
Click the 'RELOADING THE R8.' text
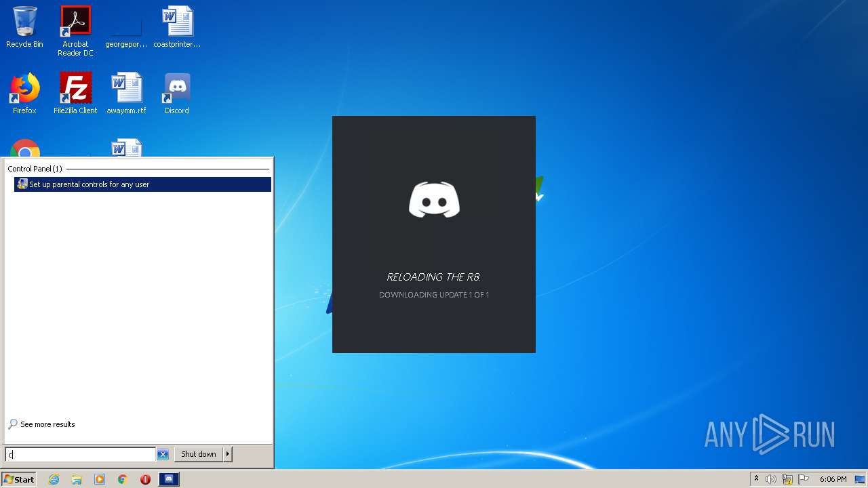(x=434, y=277)
